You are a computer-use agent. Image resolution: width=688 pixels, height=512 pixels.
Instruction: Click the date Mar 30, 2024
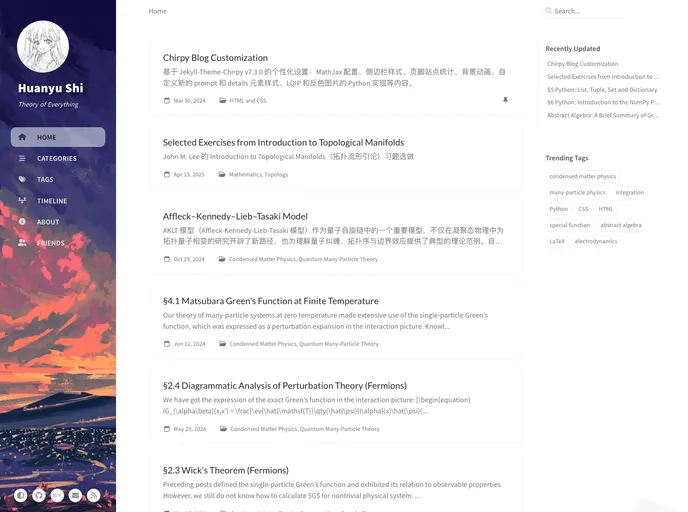189,100
